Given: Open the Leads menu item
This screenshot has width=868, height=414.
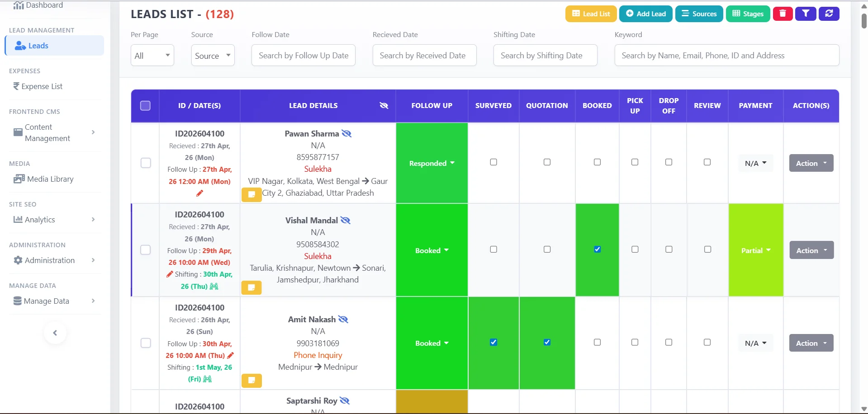Looking at the screenshot, I should coord(55,46).
